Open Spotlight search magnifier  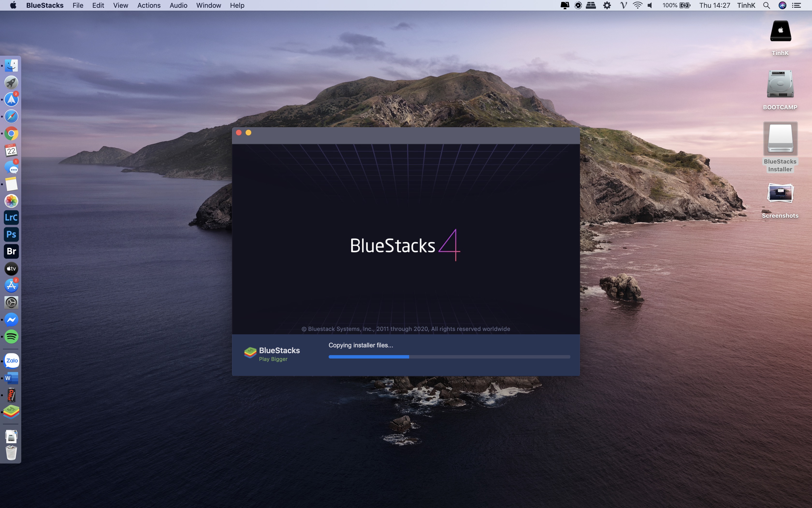[x=767, y=5]
